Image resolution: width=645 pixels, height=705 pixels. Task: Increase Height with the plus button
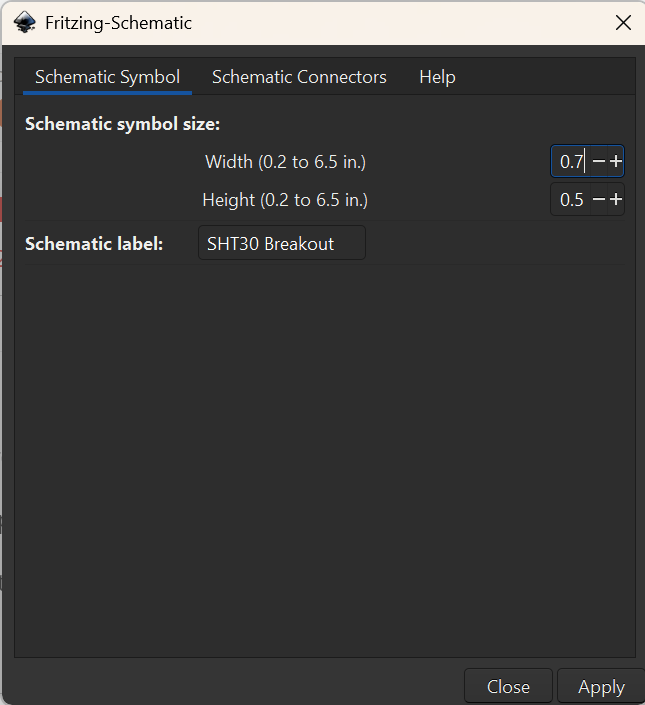coord(616,200)
